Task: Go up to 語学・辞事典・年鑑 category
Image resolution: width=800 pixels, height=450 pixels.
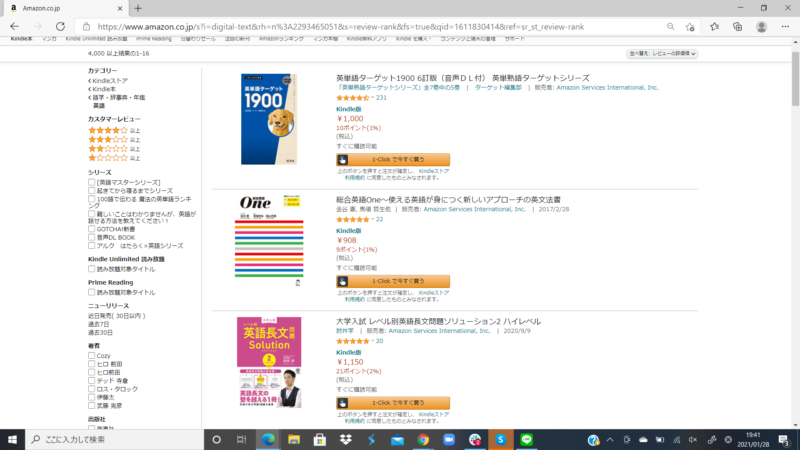Action: [118, 97]
